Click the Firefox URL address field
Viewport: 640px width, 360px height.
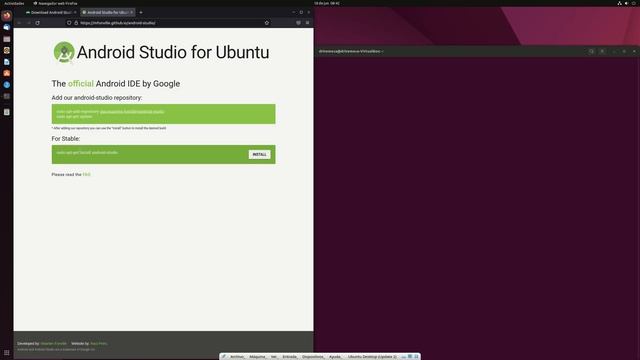point(167,23)
